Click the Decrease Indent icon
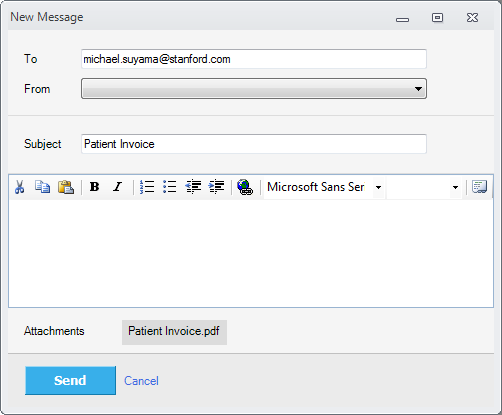Viewport: 502px width, 415px height. [x=193, y=187]
